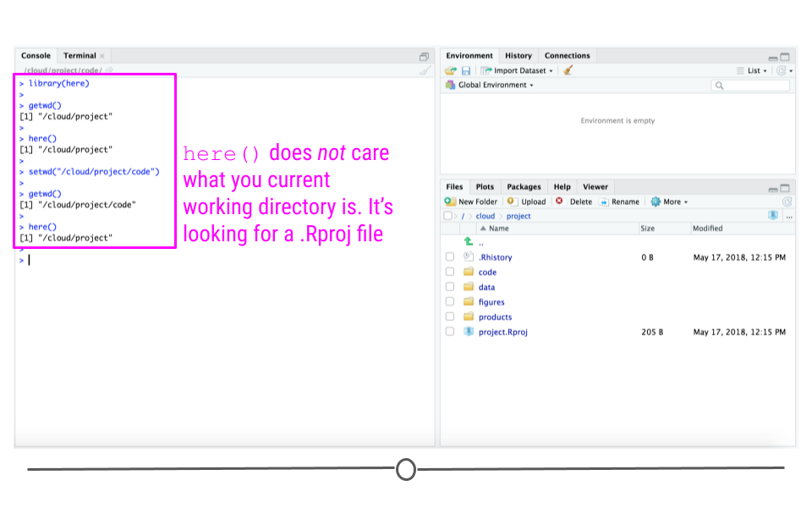Open the Import Dataset dropdown
The image size is (812, 508).
[517, 70]
